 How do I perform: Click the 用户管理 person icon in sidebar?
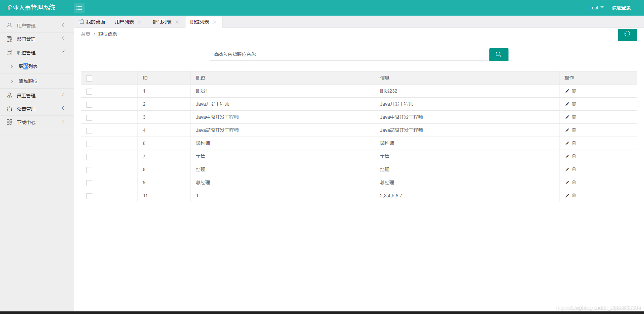pos(9,25)
